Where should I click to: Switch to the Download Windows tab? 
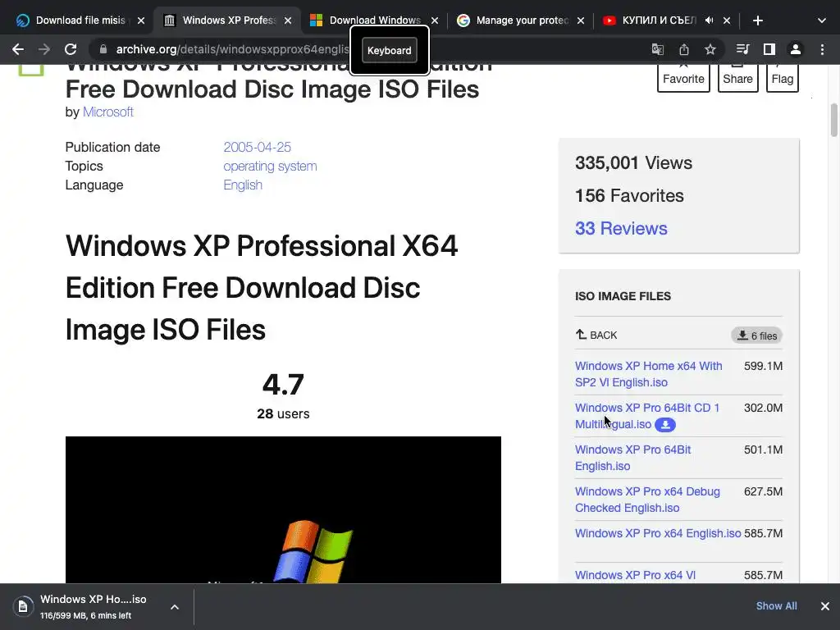pos(374,21)
